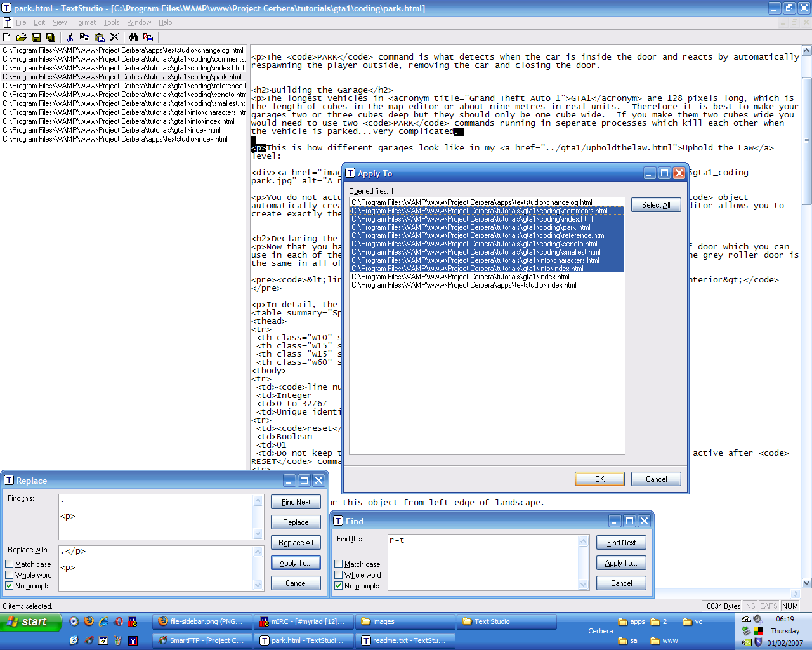Open changelog.html from the file sidebar
Image resolution: width=812 pixels, height=650 pixels.
123,50
